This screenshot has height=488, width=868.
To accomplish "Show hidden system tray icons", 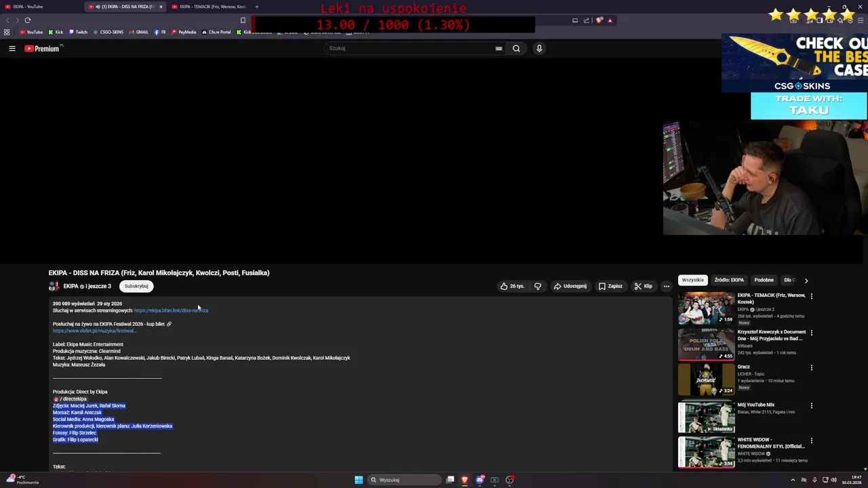I will 793,480.
